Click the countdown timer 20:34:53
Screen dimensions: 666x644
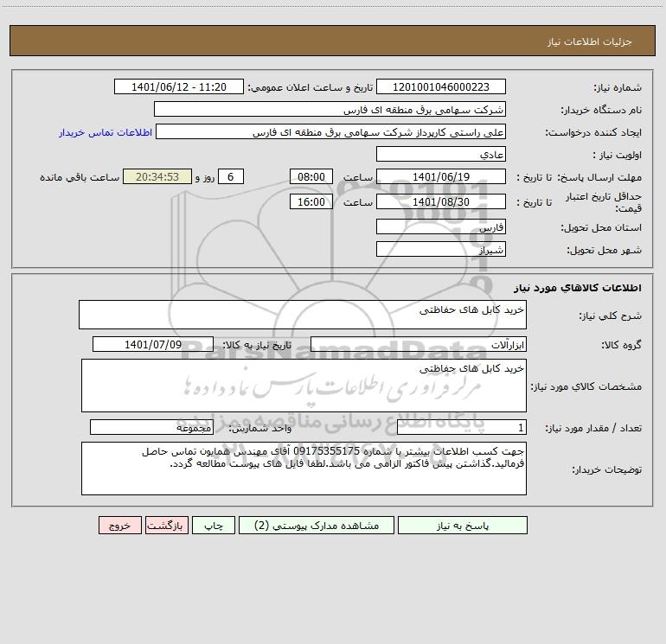point(157,176)
